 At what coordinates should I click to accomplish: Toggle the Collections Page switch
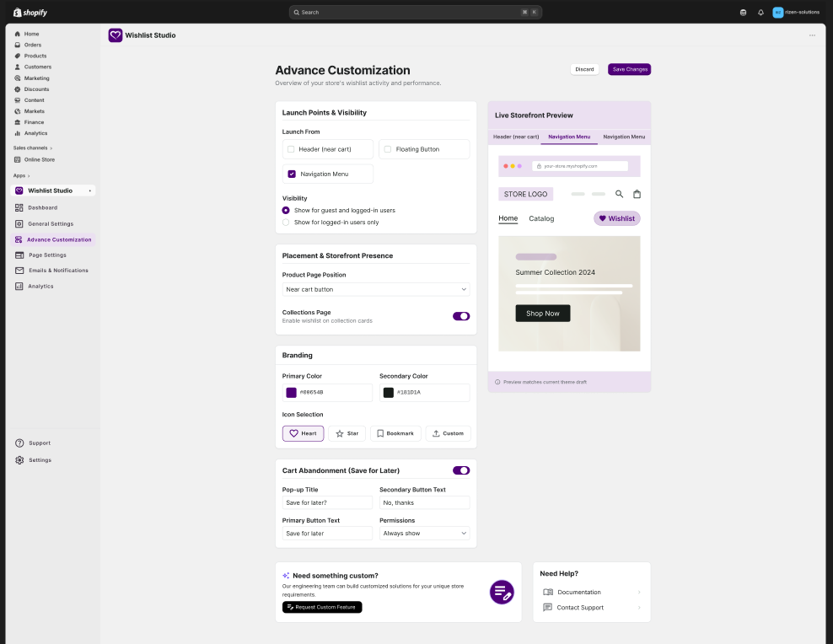(x=461, y=316)
